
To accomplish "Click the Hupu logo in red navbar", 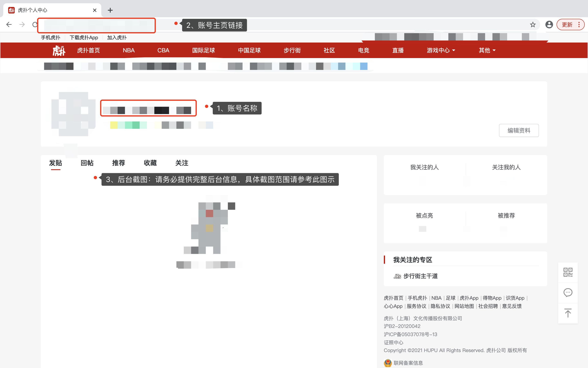I will pyautogui.click(x=59, y=50).
